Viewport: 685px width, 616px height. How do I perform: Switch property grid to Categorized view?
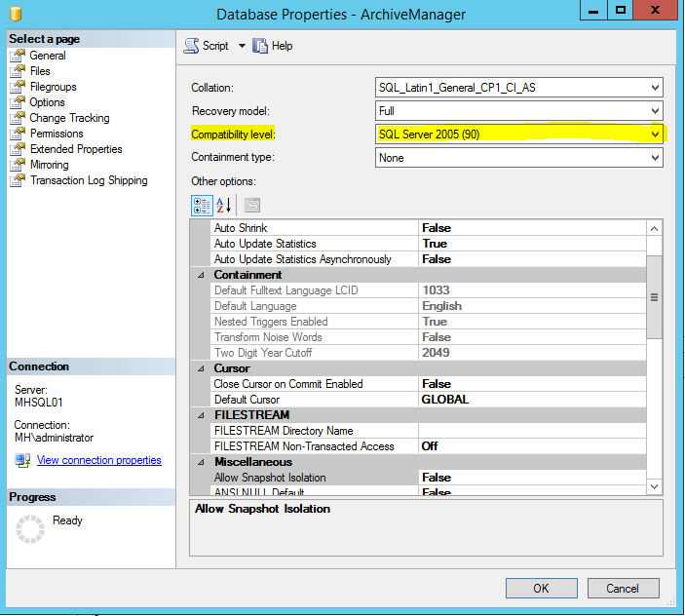click(202, 205)
